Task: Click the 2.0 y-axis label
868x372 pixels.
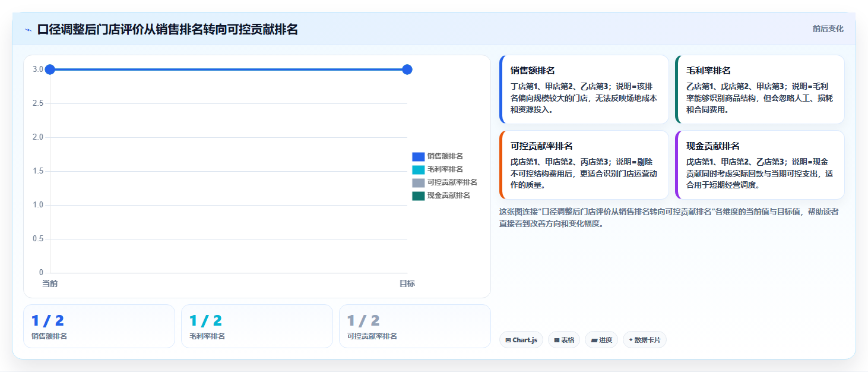Action: click(38, 137)
